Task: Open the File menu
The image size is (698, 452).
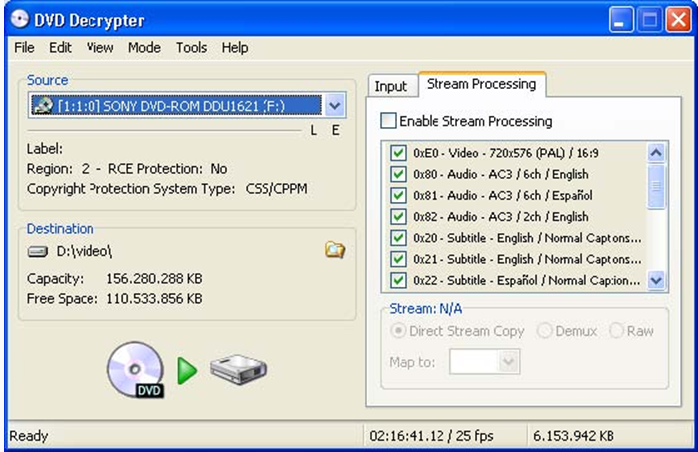Action: point(24,47)
